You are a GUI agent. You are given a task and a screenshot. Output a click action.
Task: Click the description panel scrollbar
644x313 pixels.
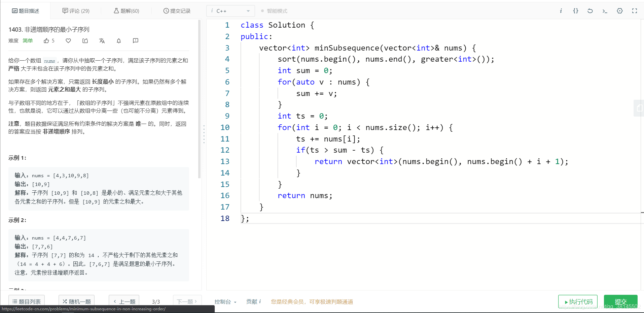tap(199, 99)
